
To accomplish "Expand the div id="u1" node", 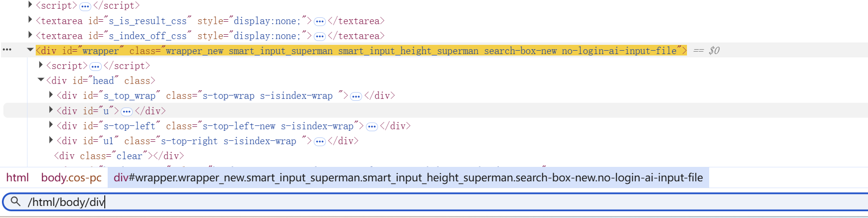I will (x=51, y=140).
